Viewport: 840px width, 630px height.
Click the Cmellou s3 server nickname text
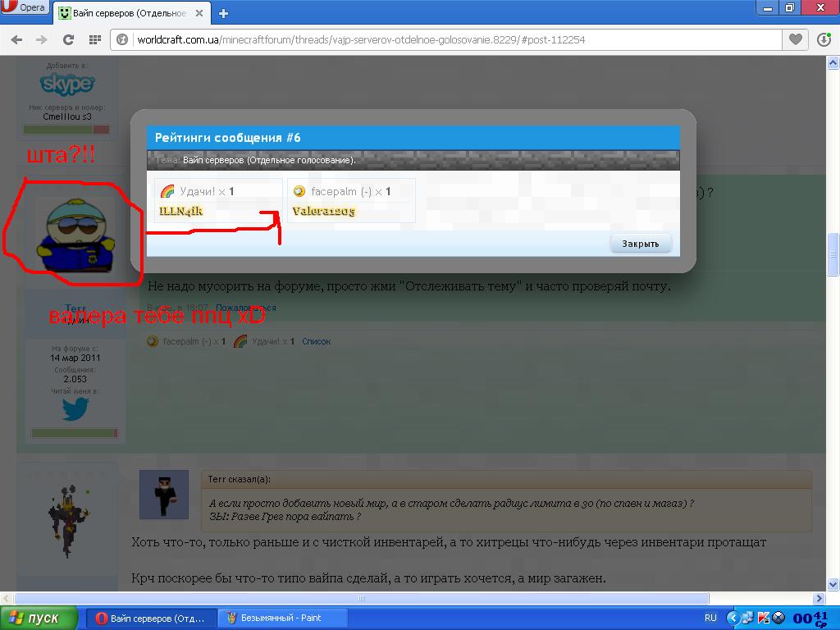[x=67, y=116]
